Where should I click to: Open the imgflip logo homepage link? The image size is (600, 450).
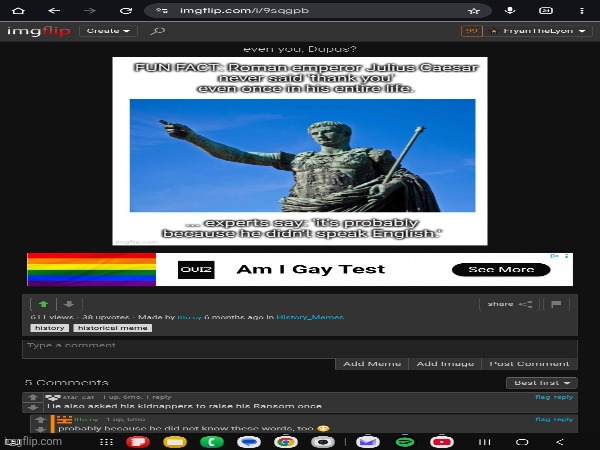(x=39, y=31)
